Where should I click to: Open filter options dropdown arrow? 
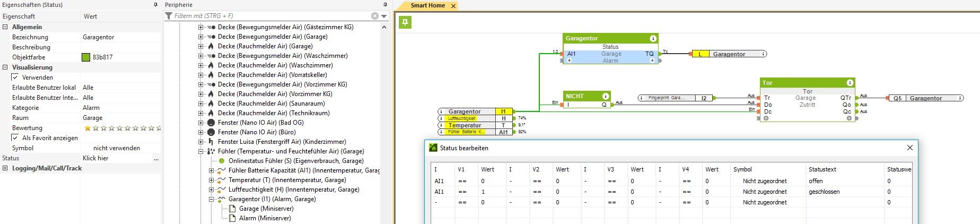[x=384, y=16]
